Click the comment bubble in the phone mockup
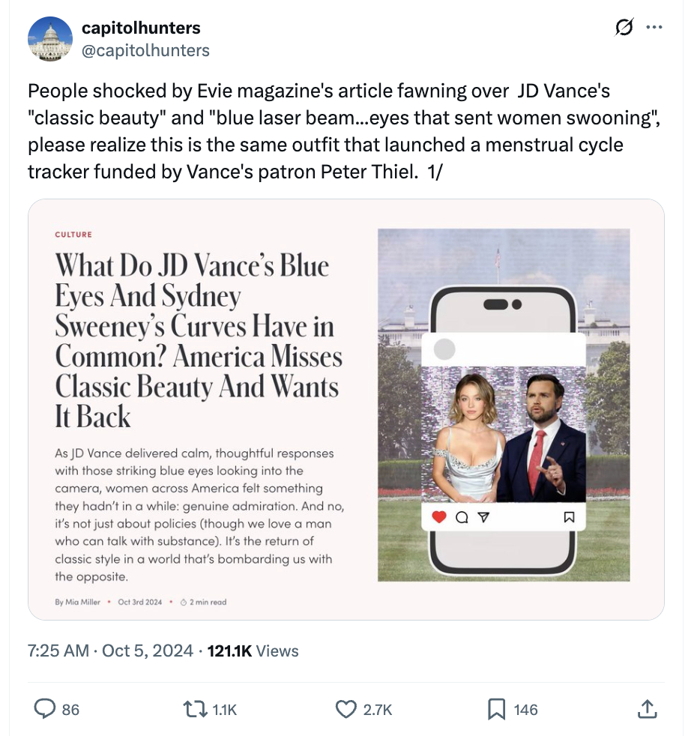700x736 pixels. point(461,516)
